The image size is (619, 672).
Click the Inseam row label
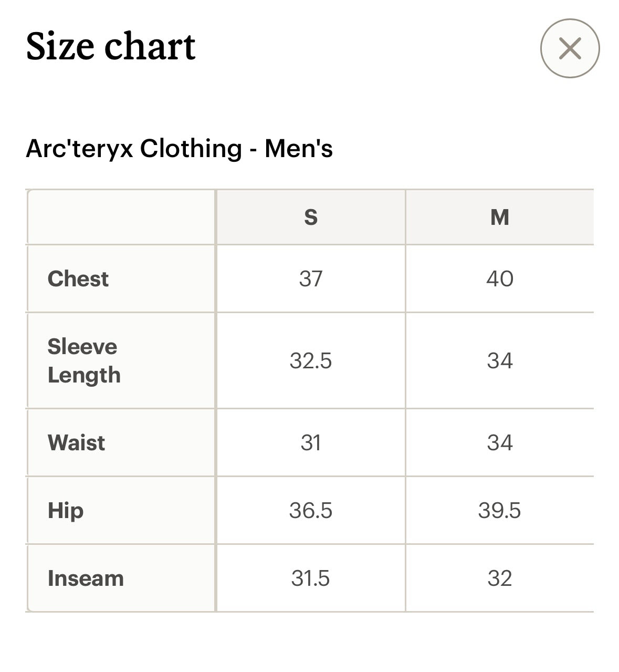coord(86,578)
